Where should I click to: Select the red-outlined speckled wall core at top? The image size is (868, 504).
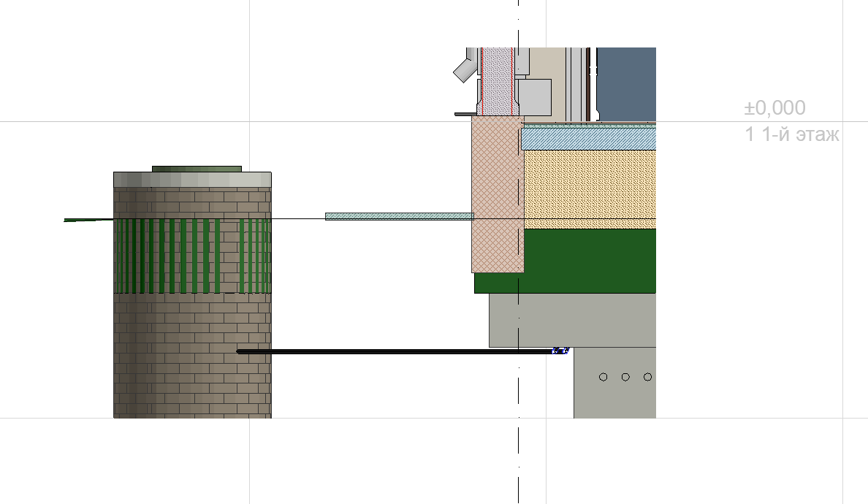[x=497, y=81]
